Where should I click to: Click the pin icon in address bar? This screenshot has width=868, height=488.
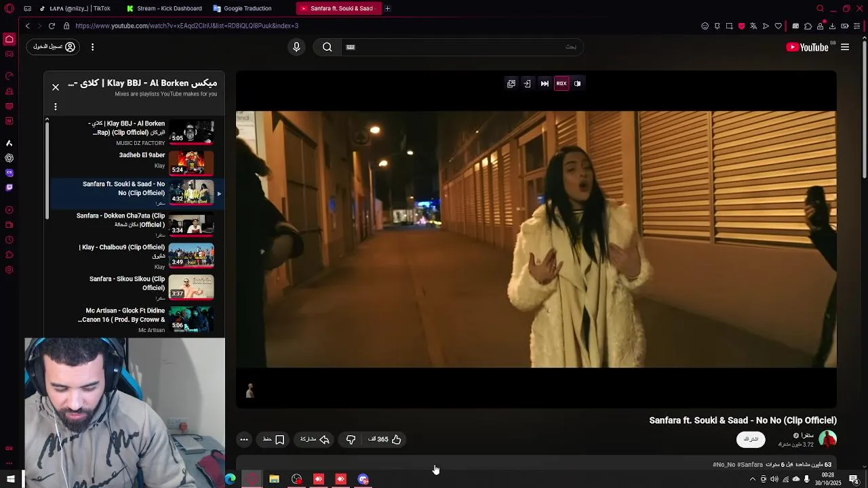pos(717,26)
